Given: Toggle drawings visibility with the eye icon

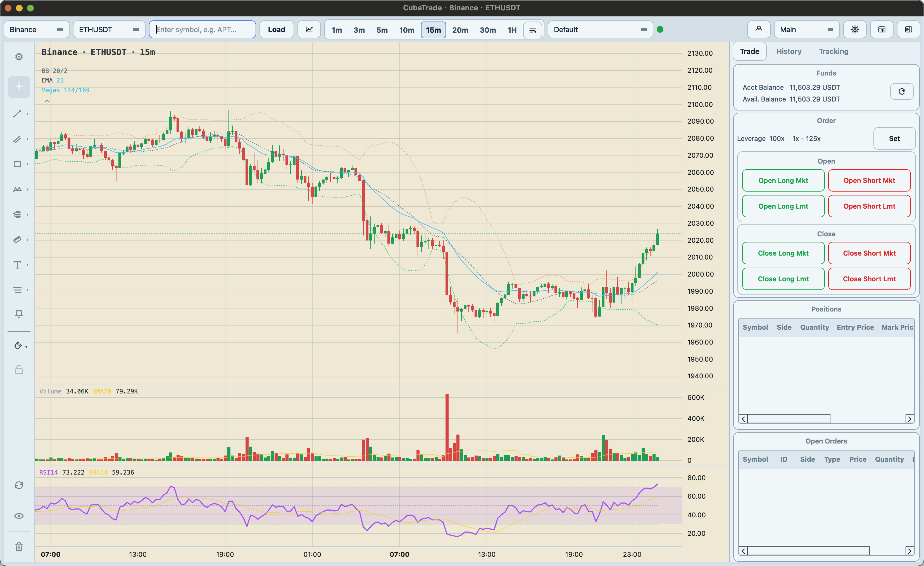Looking at the screenshot, I should tap(19, 516).
